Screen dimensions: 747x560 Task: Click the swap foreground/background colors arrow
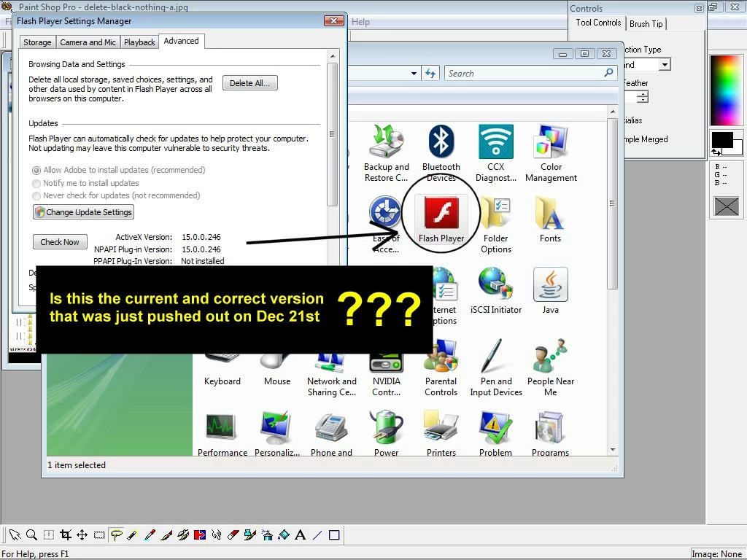click(716, 152)
